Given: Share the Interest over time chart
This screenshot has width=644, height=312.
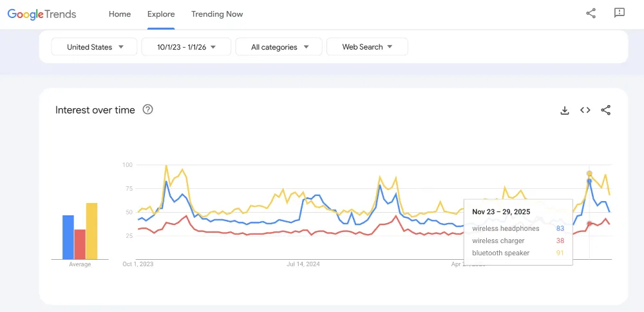Looking at the screenshot, I should [x=606, y=110].
